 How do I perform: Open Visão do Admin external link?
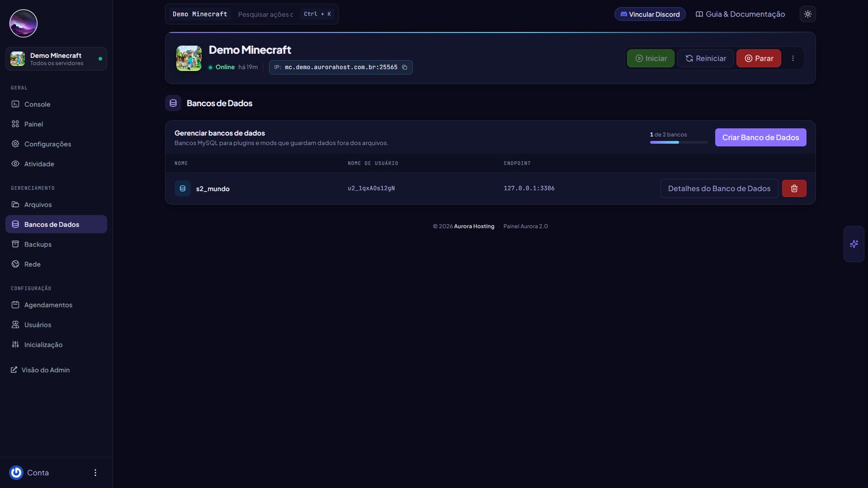40,370
